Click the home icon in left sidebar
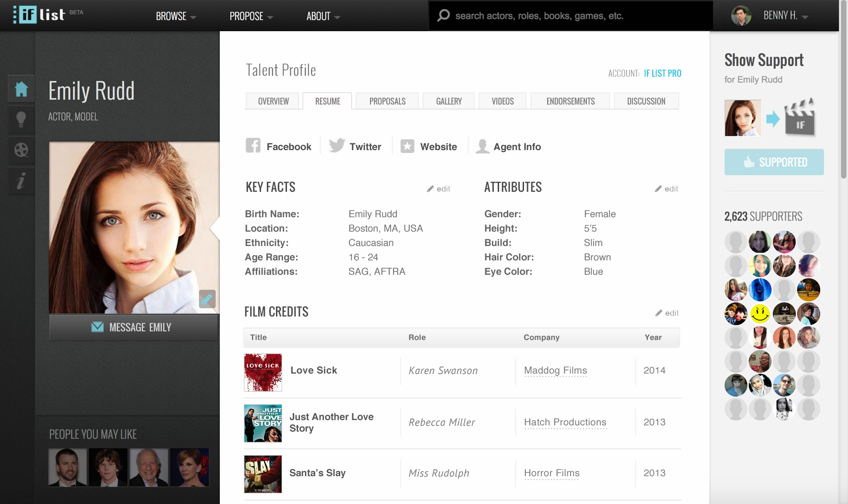The height and width of the screenshot is (504, 848). (21, 89)
